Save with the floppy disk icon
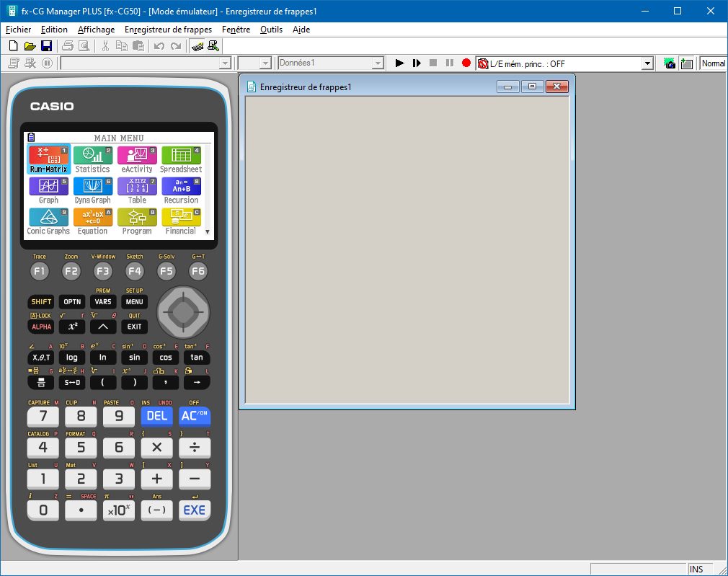The height and width of the screenshot is (576, 728). 46,46
